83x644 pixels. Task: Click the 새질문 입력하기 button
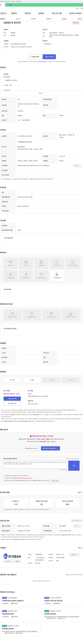(x=55, y=481)
